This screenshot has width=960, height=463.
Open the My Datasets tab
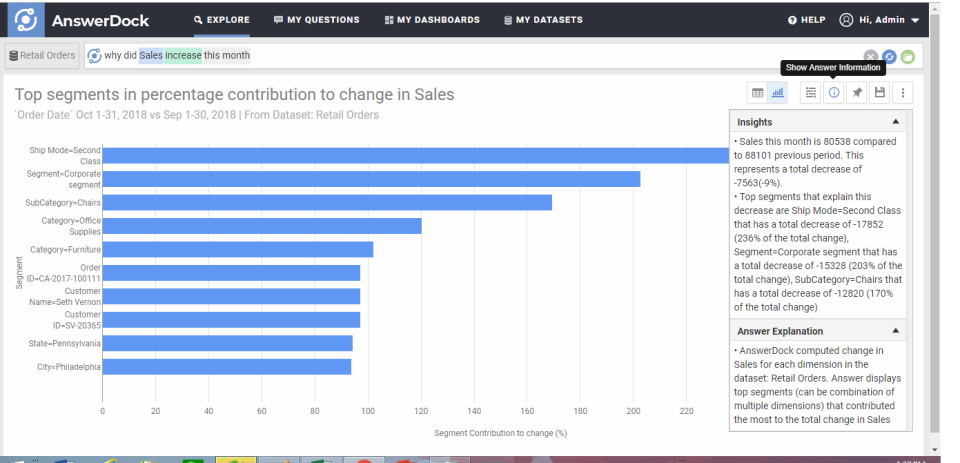click(x=542, y=20)
